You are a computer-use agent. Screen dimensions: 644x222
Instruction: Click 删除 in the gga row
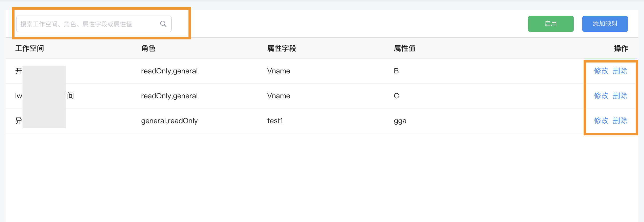coord(620,121)
